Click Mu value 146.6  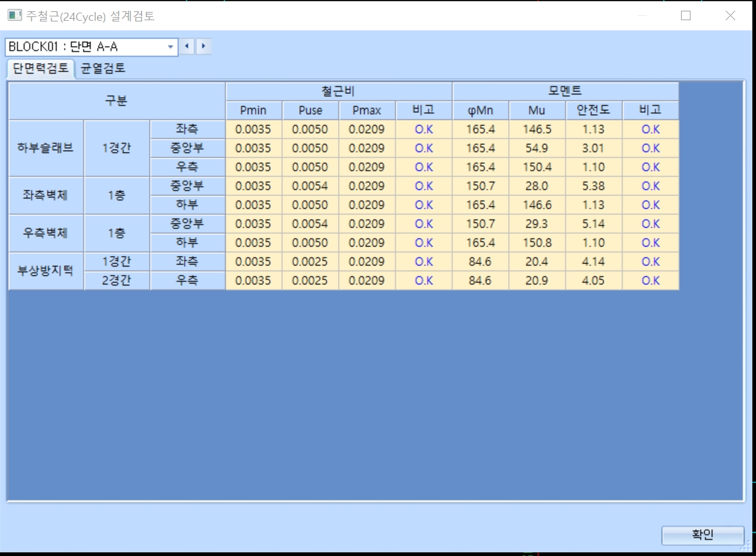(x=537, y=205)
